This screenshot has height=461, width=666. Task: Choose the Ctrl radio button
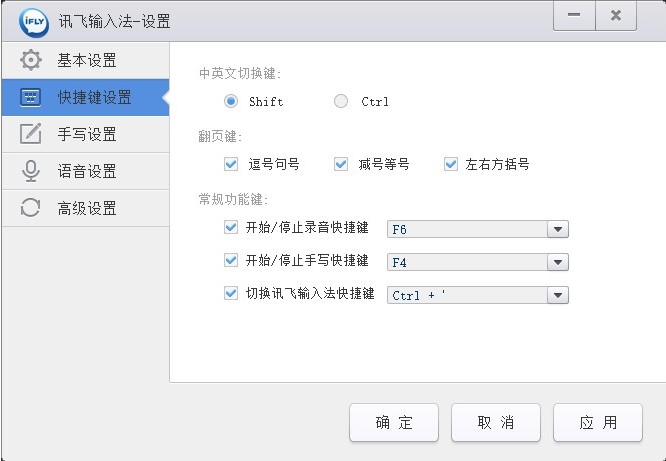pyautogui.click(x=341, y=101)
